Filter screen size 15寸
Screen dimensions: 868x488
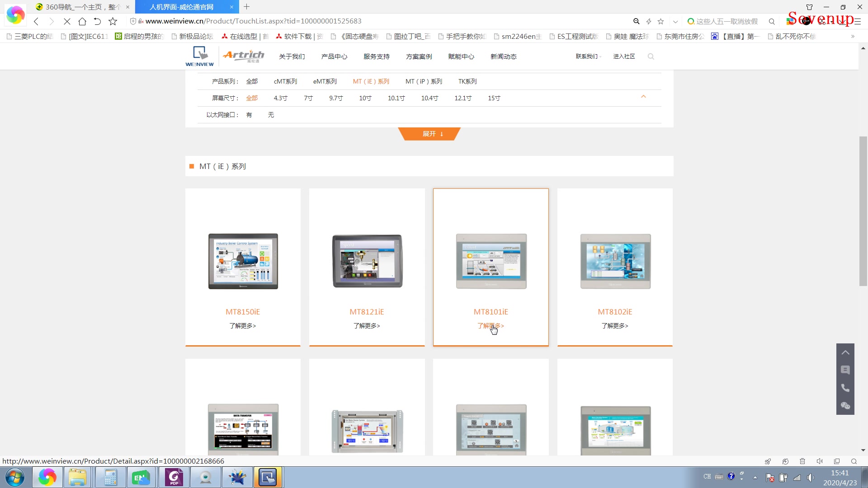click(494, 98)
